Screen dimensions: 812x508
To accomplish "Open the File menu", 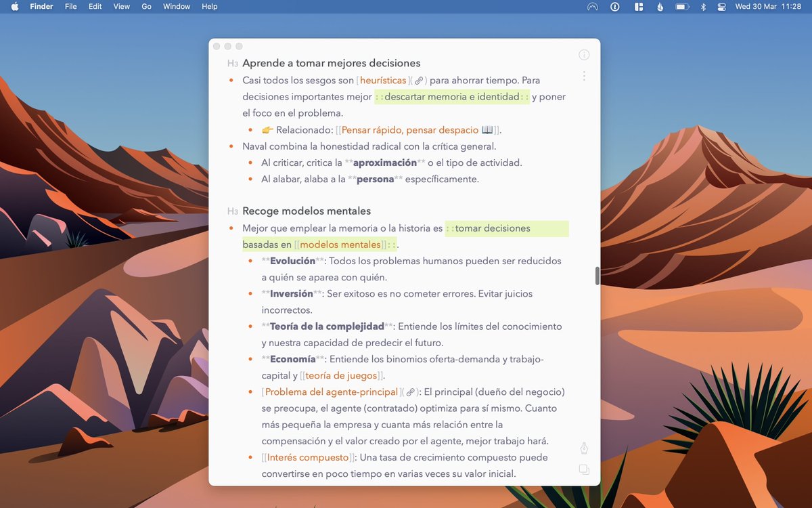I will pyautogui.click(x=71, y=7).
